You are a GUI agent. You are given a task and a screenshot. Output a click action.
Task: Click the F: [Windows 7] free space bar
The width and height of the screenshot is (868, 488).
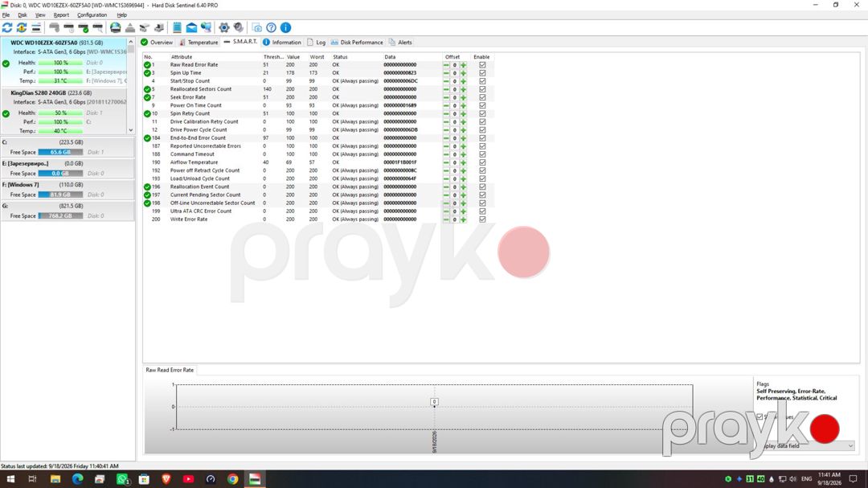(60, 195)
